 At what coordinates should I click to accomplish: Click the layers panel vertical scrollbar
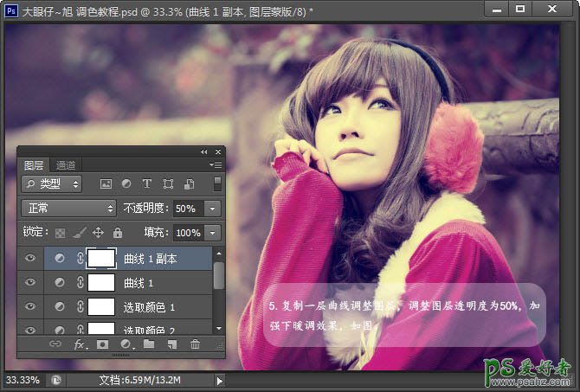coord(219,277)
